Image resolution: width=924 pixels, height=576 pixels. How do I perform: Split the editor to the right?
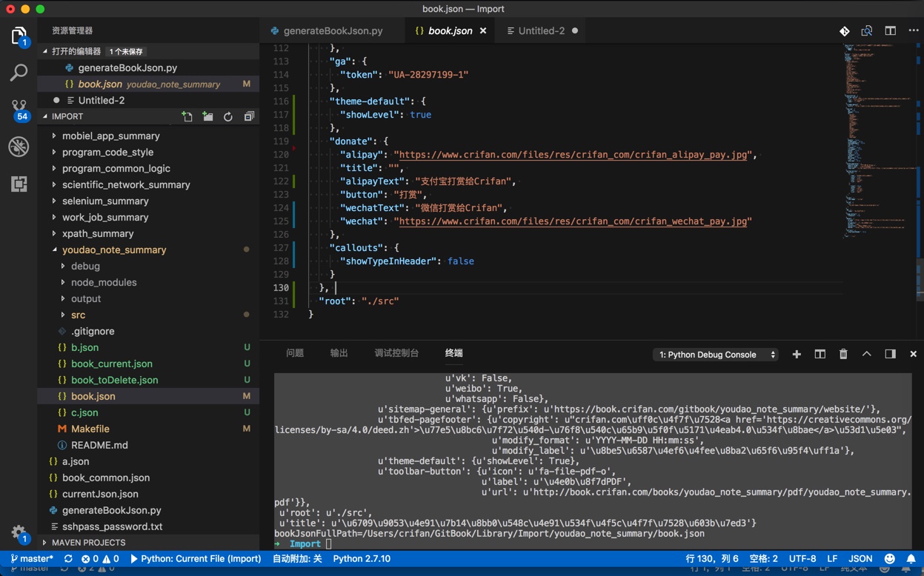click(x=890, y=31)
